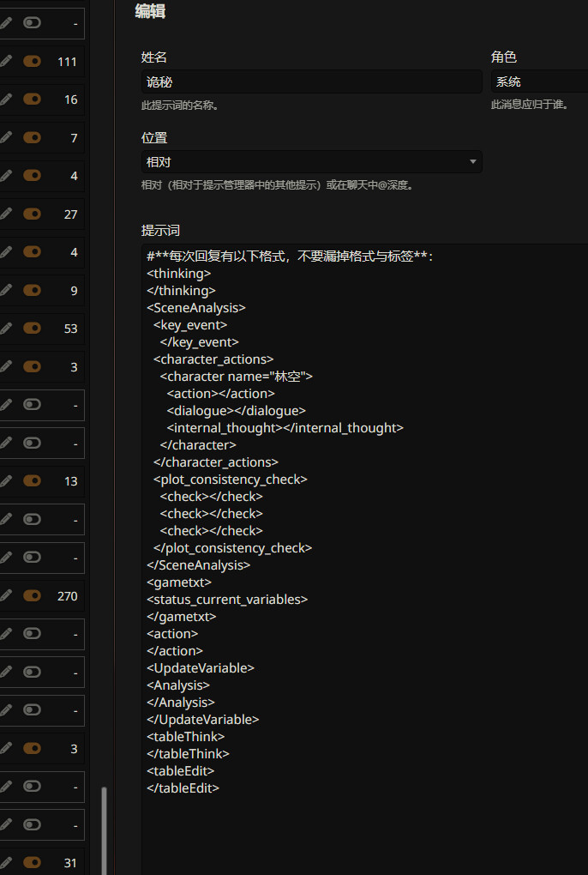This screenshot has width=588, height=875.
Task: Click the pencil next to 9 tokens
Action: coord(6,290)
